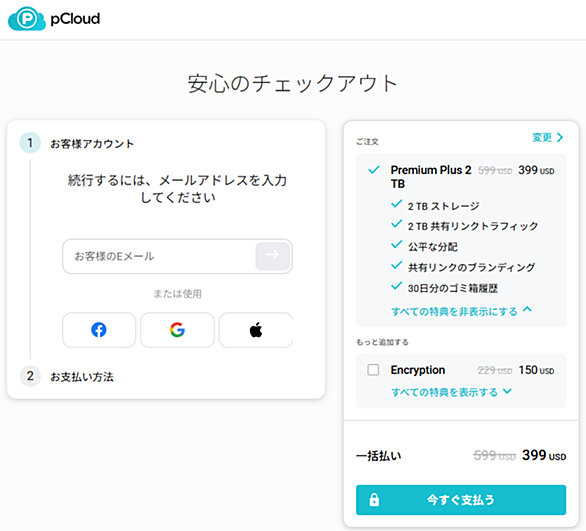Screen dimensions: 586x531
Task: Tick the Encryption add-on checkbox
Action: [x=373, y=370]
